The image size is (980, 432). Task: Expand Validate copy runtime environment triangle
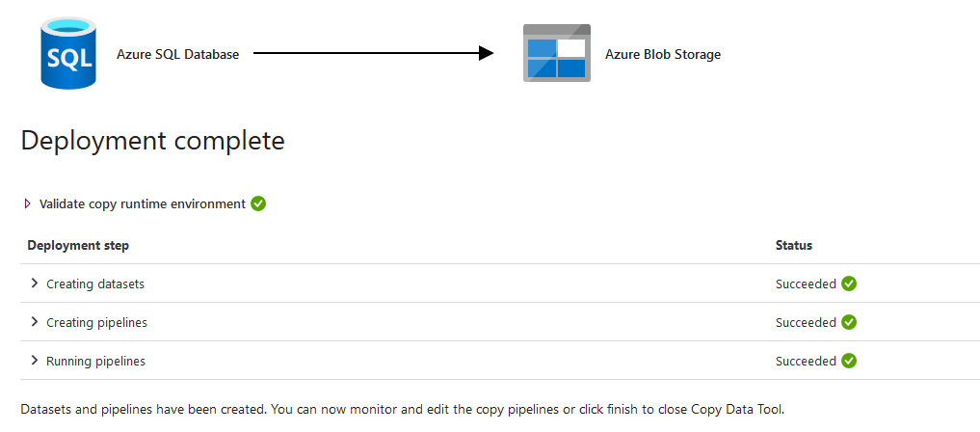pos(28,203)
